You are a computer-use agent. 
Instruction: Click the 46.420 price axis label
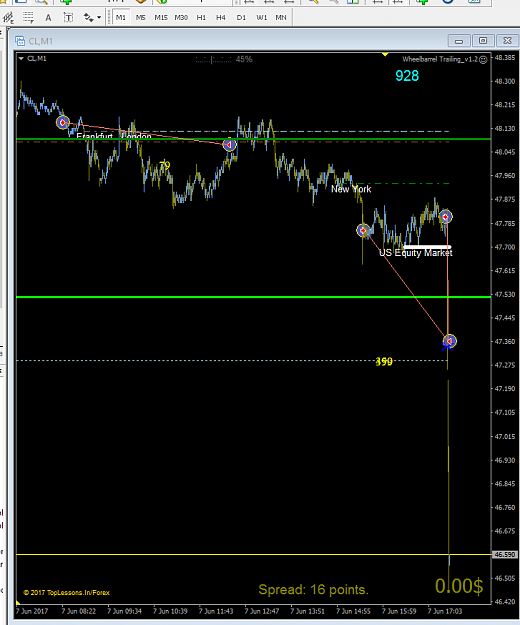[505, 602]
